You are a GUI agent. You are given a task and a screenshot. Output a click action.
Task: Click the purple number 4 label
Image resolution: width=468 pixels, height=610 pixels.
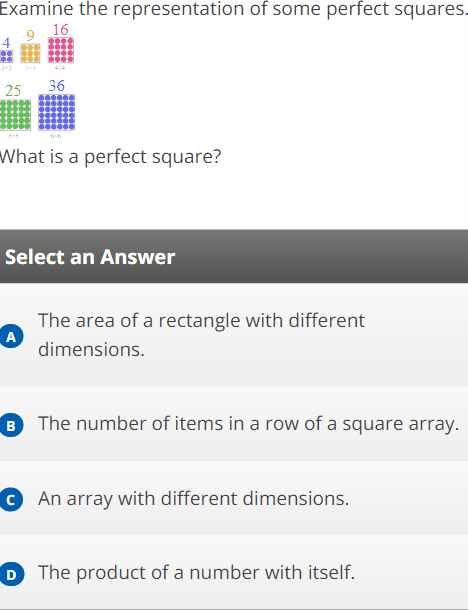click(x=6, y=42)
